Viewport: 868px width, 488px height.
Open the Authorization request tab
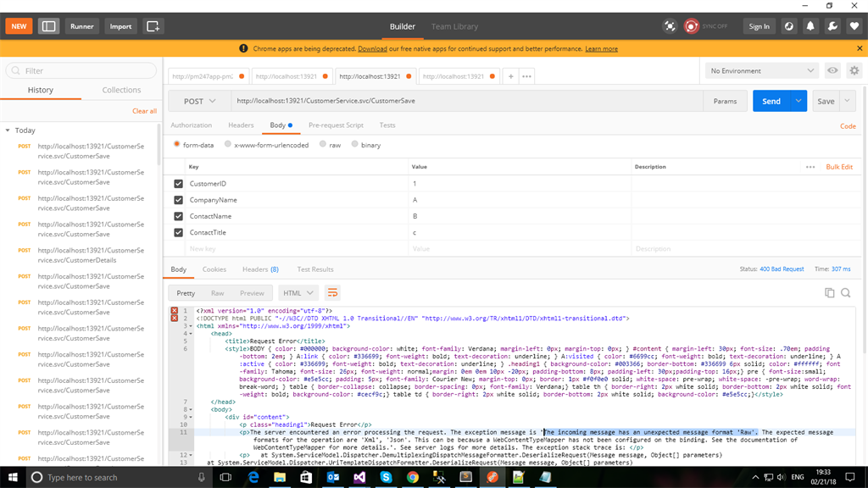pos(191,125)
